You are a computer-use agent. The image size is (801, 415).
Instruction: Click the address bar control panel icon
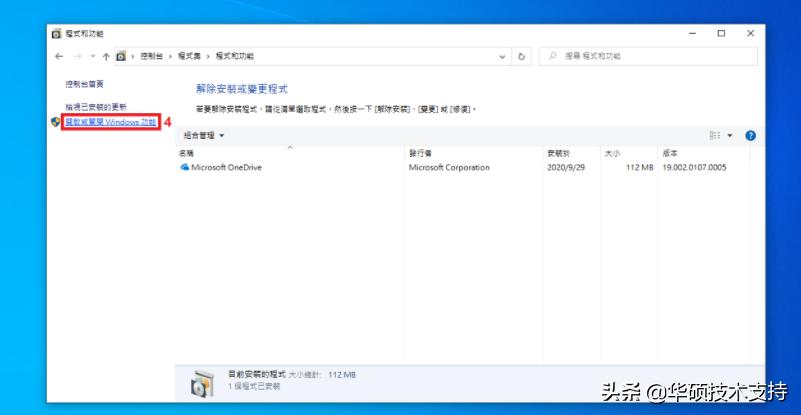121,56
